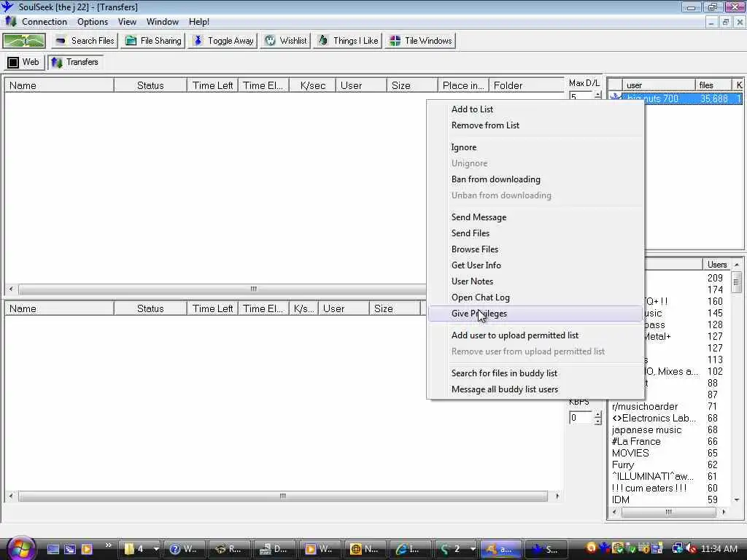Choose Send Message
Screen dimensions: 747x560
click(535, 217)
